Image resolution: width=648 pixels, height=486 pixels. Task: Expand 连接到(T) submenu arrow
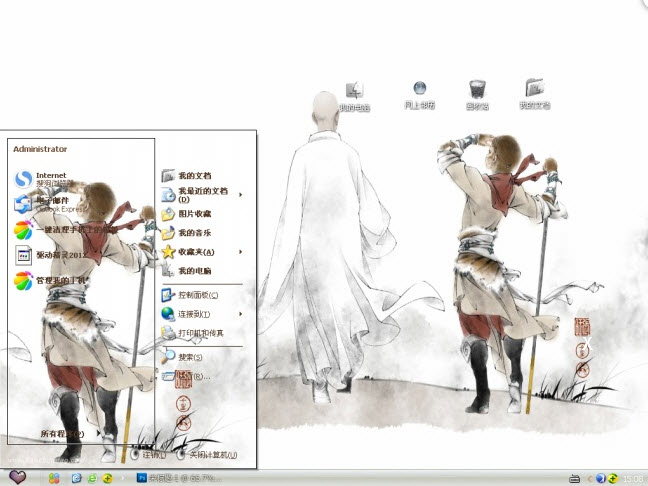(240, 314)
